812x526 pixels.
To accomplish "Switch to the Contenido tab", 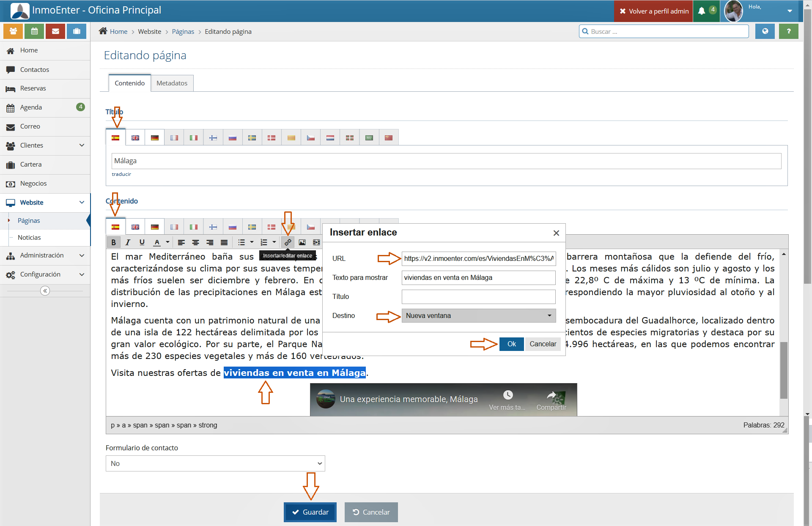I will point(129,83).
